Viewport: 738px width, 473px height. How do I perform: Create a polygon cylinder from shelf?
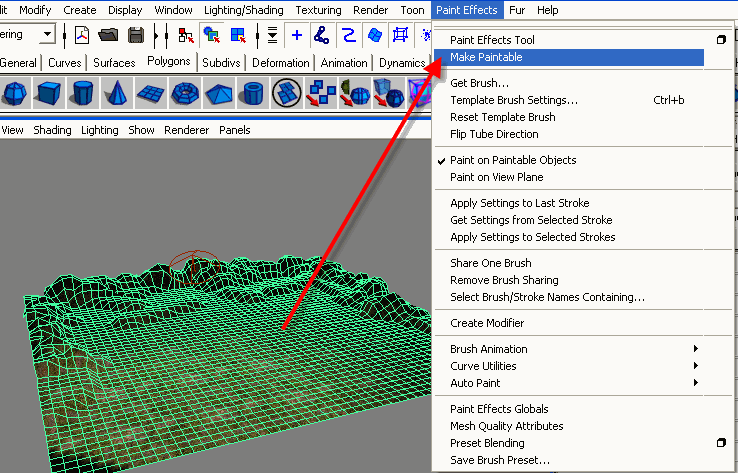83,94
